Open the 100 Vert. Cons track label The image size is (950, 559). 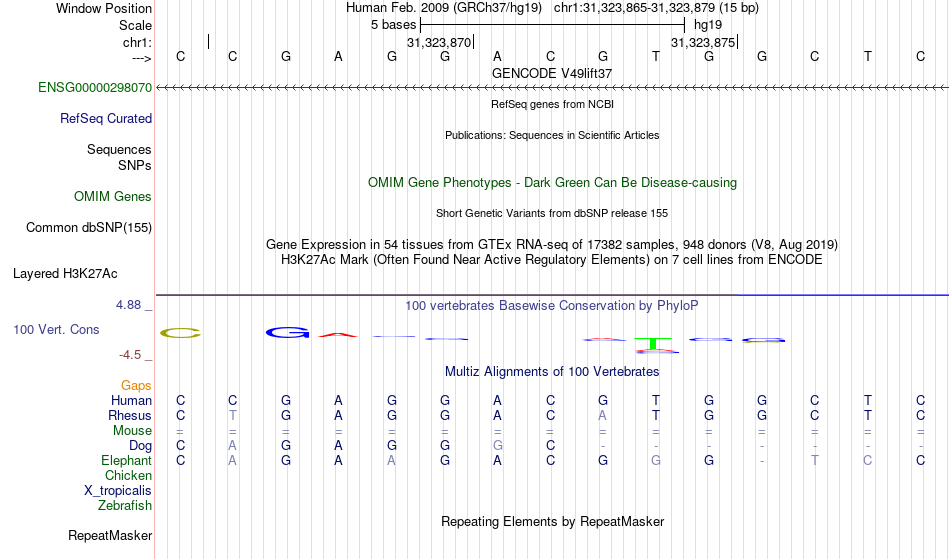(56, 329)
